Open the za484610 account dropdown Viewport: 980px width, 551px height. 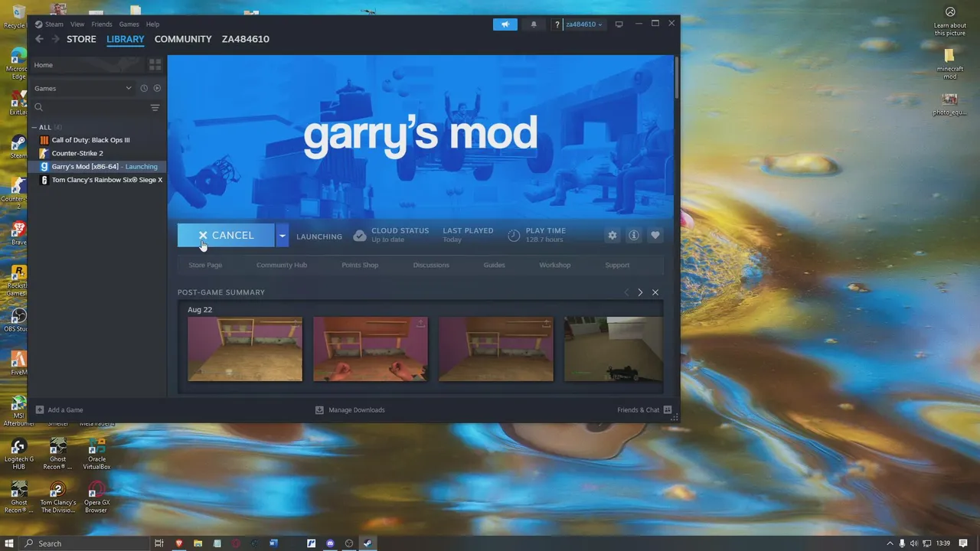tap(584, 24)
